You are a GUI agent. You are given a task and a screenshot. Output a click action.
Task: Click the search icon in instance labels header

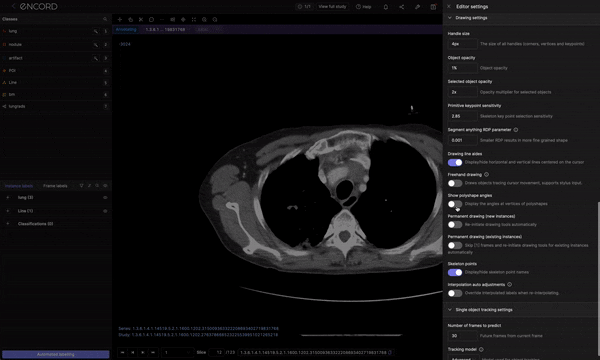click(x=97, y=186)
